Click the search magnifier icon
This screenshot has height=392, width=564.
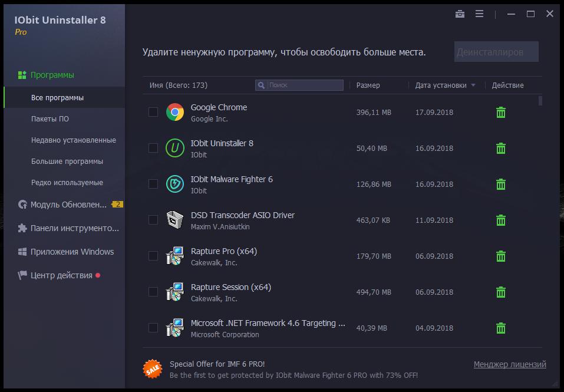[x=262, y=85]
